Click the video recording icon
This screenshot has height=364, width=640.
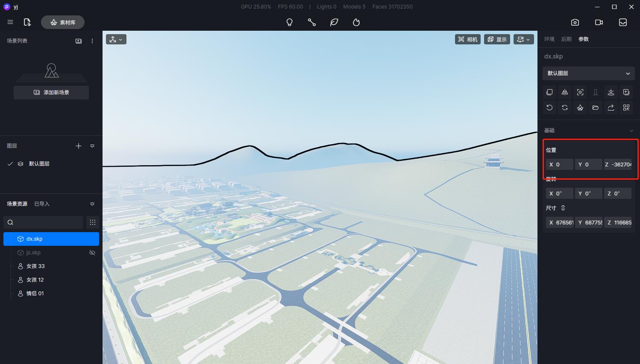599,22
